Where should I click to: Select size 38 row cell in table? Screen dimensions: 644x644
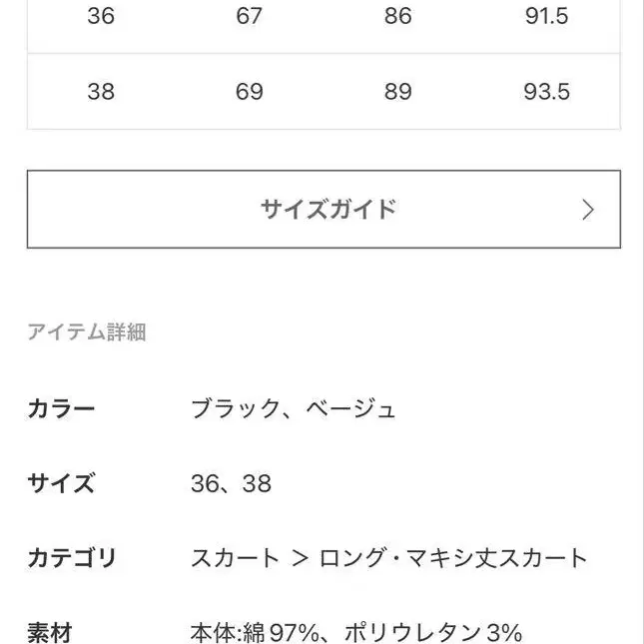pyautogui.click(x=101, y=92)
